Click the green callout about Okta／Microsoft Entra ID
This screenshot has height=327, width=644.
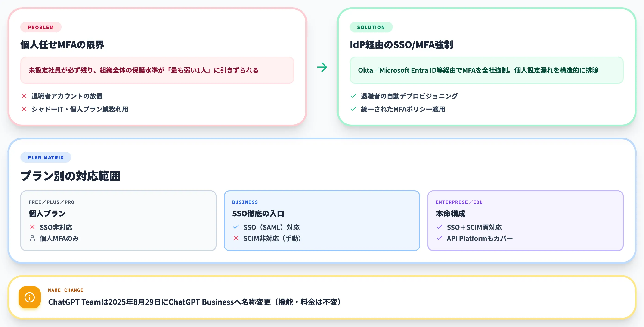point(486,70)
